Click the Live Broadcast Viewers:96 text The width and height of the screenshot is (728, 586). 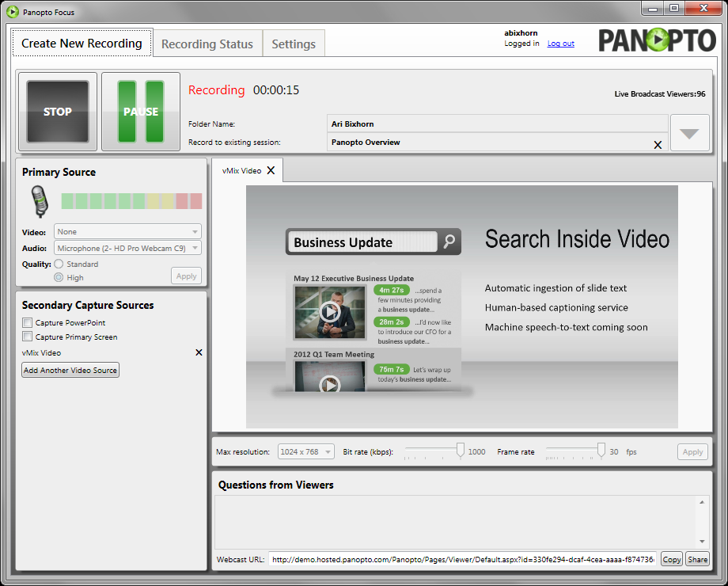[x=660, y=94]
